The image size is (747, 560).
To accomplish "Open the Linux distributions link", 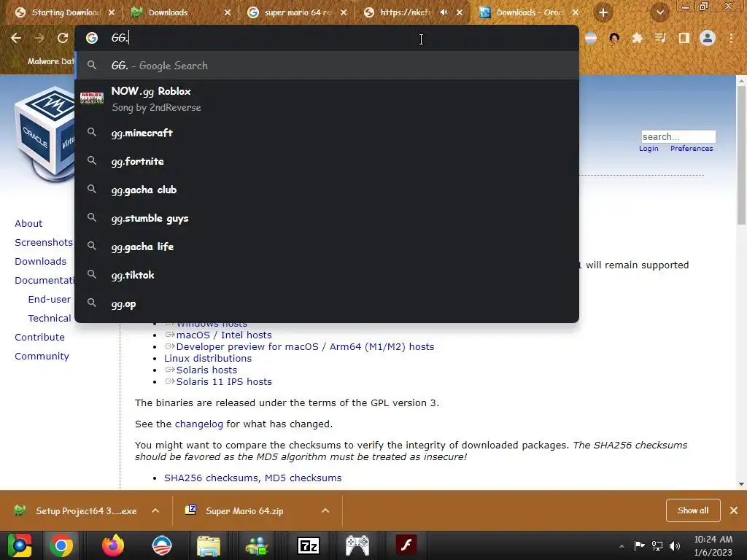I will coord(208,359).
